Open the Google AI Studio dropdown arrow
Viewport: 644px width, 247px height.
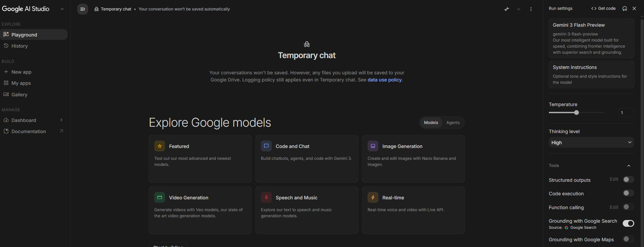point(62,9)
